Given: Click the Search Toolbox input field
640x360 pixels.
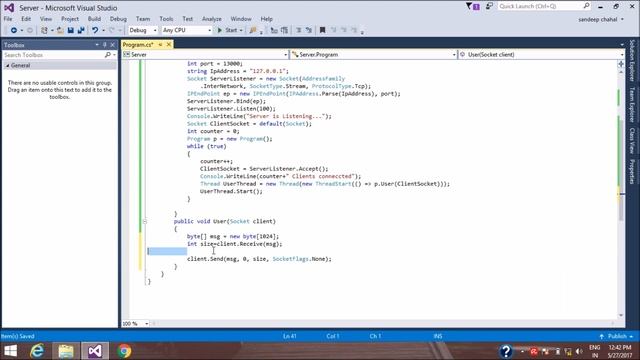Looking at the screenshot, I should click(53, 55).
